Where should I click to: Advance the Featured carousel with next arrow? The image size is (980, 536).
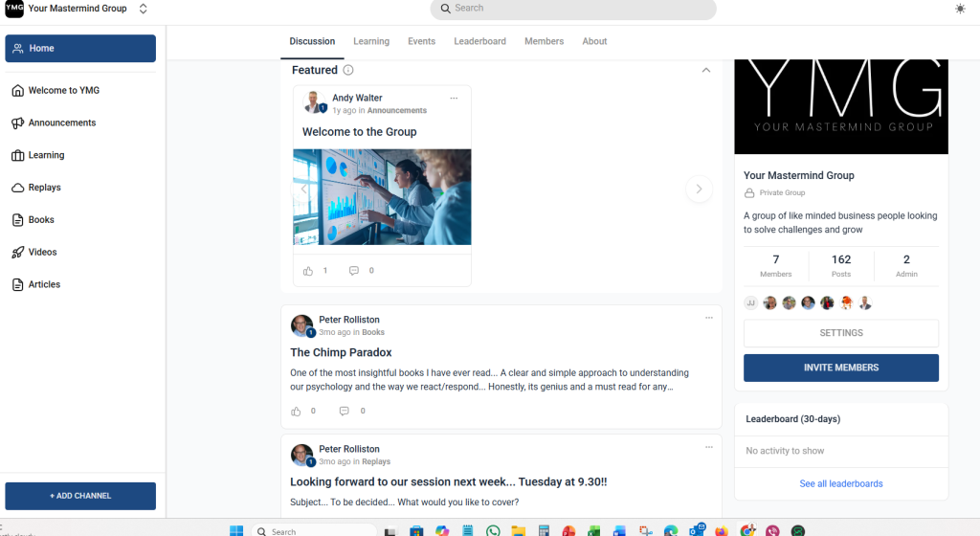[699, 190]
